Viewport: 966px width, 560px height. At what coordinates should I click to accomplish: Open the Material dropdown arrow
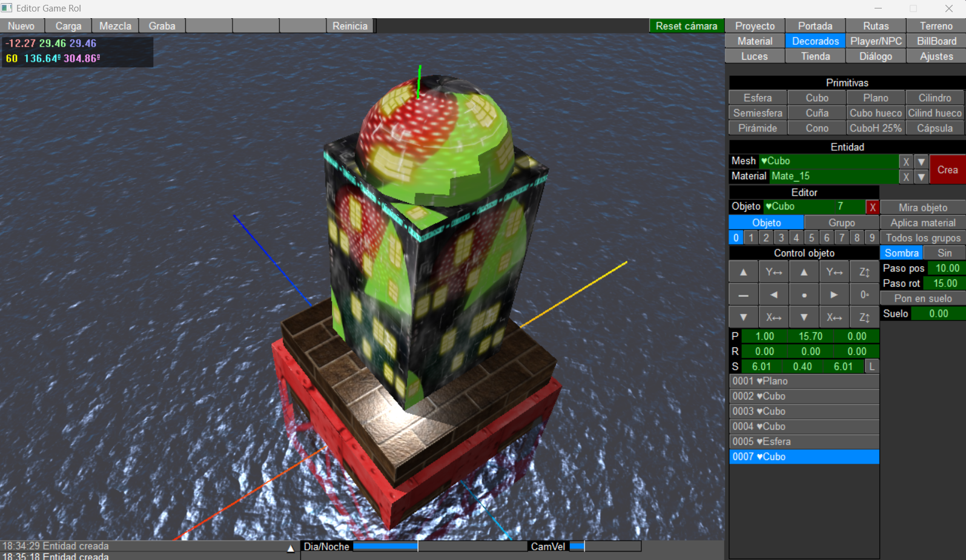921,177
